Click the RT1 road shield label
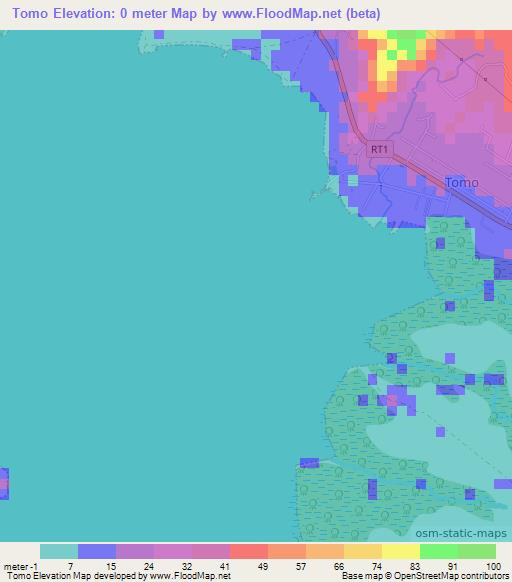512x582 pixels. [379, 149]
